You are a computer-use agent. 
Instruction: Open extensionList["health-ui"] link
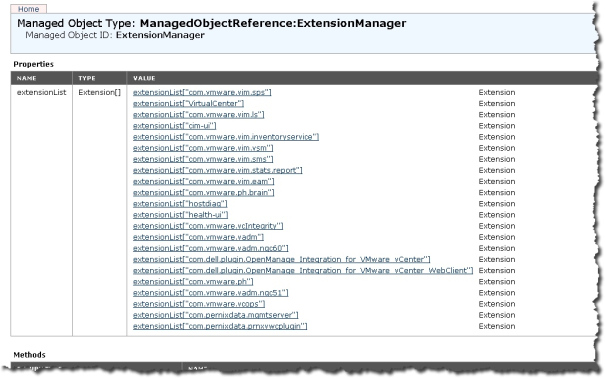pyautogui.click(x=181, y=215)
